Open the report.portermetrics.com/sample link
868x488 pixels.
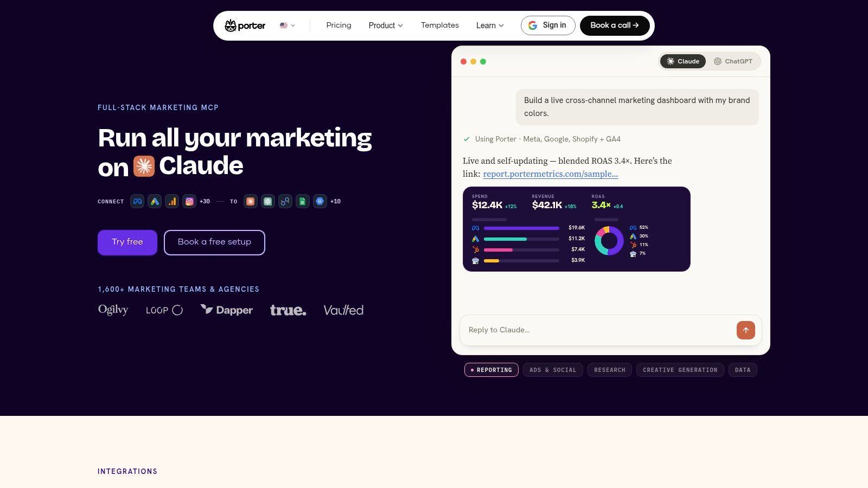[x=550, y=174]
